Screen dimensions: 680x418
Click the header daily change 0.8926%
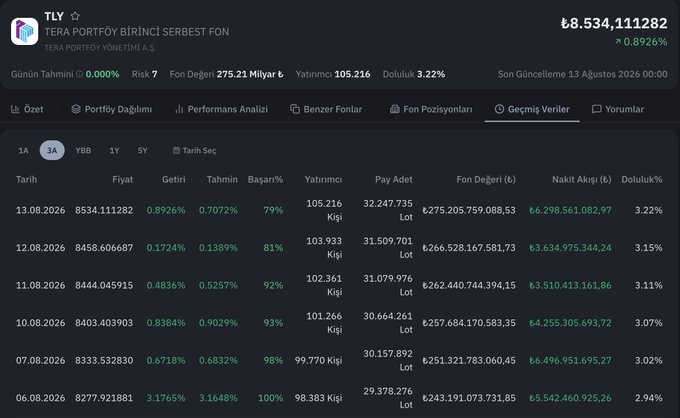point(641,42)
